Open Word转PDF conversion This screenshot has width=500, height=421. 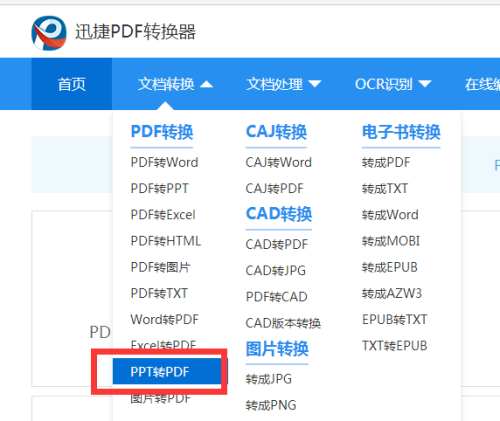pos(164,319)
